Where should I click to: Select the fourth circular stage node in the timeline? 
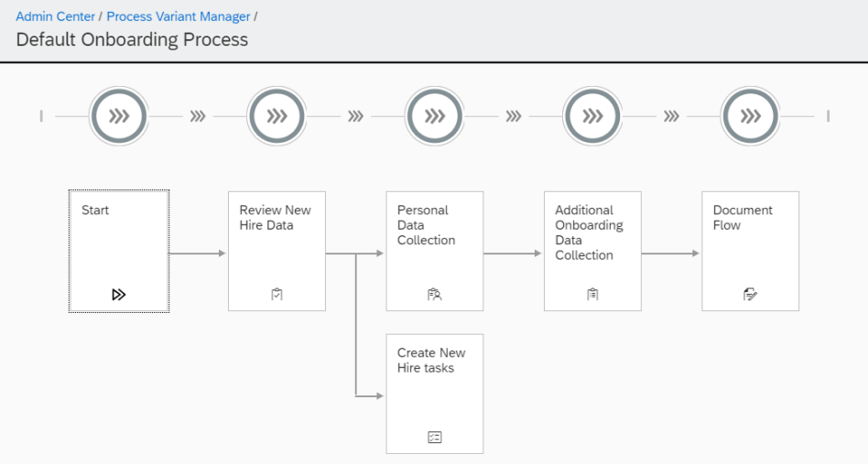[x=592, y=116]
